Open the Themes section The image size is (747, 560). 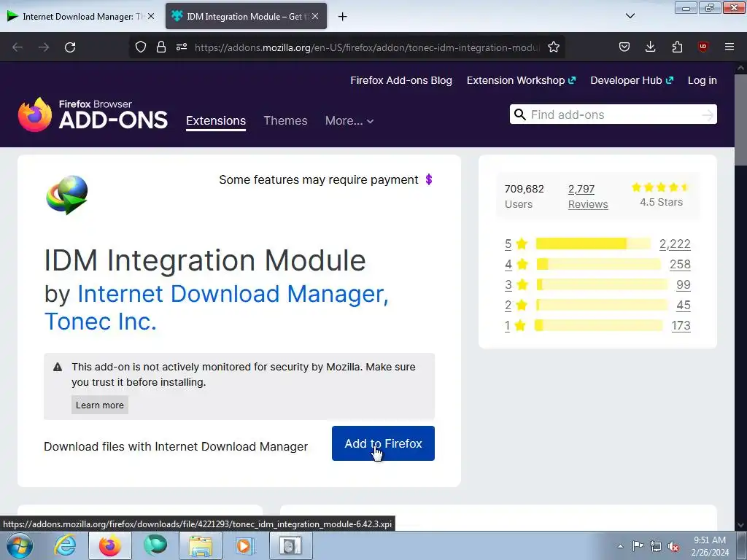point(285,120)
